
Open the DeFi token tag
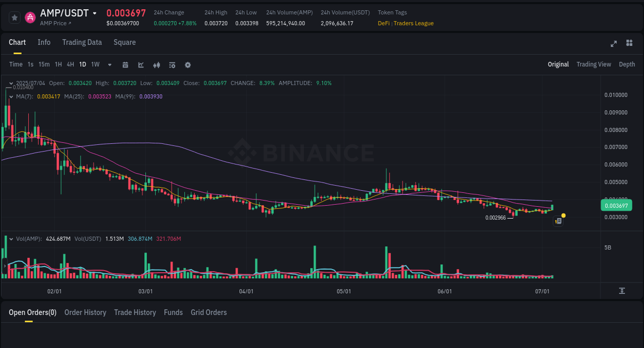click(x=383, y=23)
